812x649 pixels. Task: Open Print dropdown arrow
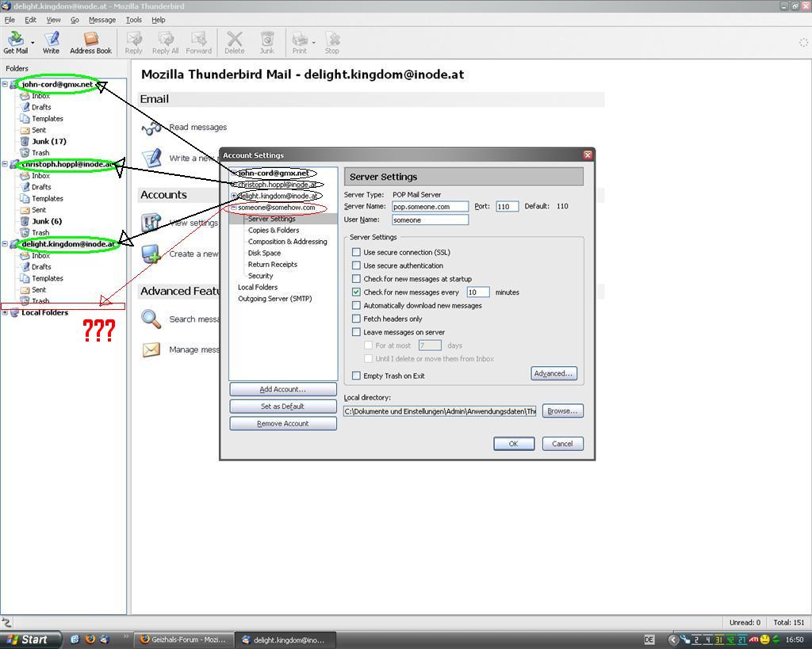[x=314, y=42]
